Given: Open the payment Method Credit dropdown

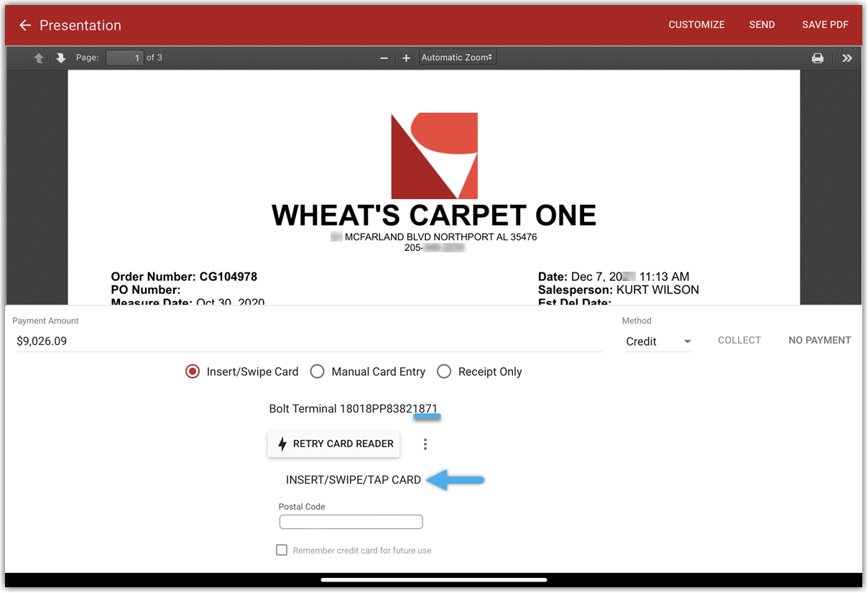Looking at the screenshot, I should pyautogui.click(x=658, y=341).
